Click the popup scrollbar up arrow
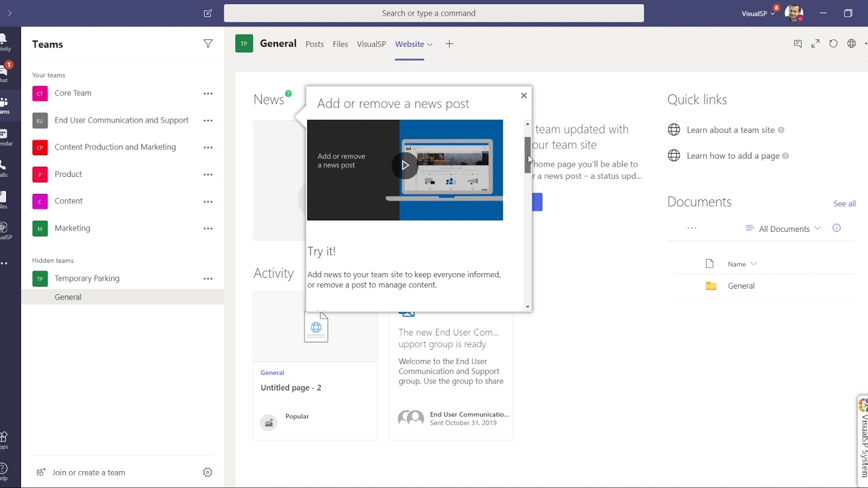868x488 pixels. click(528, 125)
